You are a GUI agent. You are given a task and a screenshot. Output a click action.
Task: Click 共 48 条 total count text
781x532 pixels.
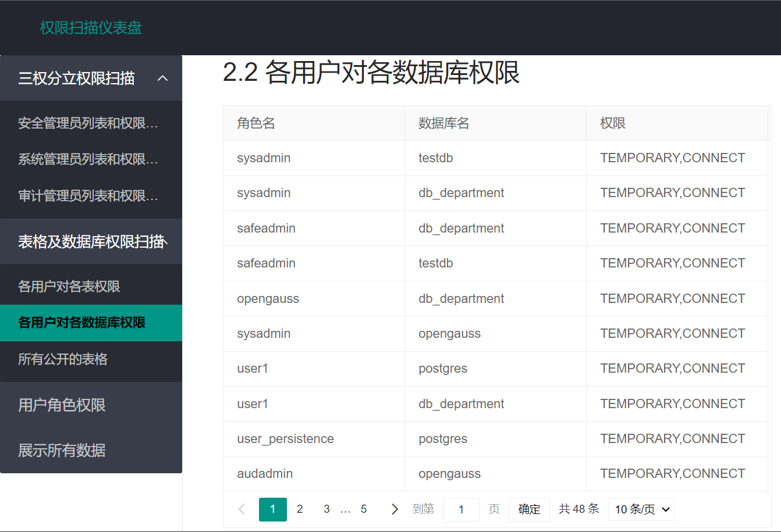[579, 509]
